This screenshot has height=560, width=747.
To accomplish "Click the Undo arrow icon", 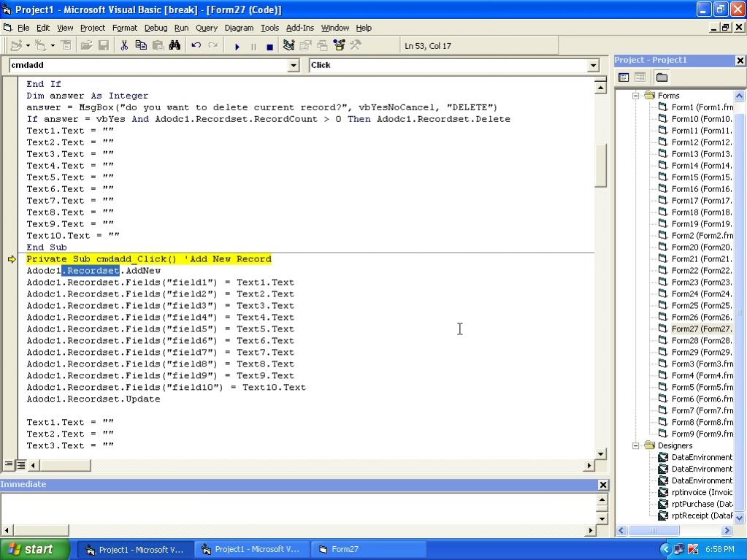I will click(196, 45).
